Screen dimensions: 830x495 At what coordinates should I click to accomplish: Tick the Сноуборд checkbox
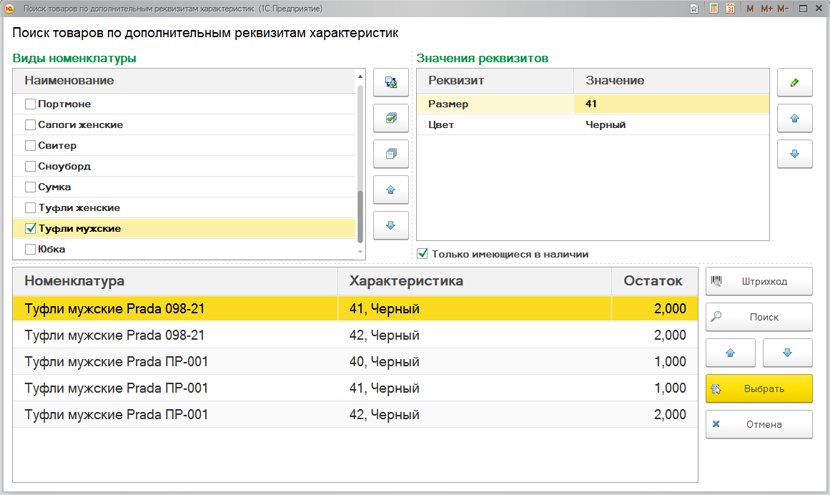30,167
